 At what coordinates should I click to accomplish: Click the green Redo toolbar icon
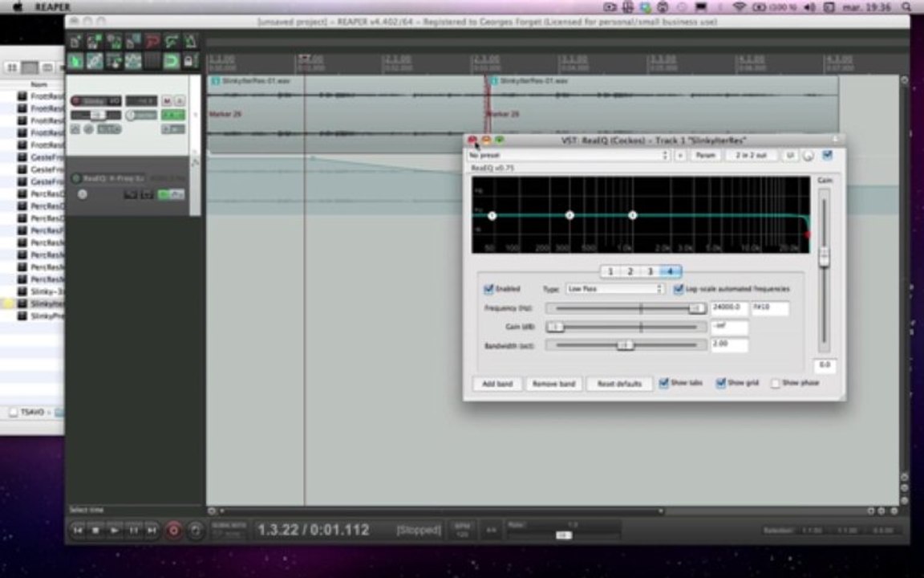pos(172,41)
